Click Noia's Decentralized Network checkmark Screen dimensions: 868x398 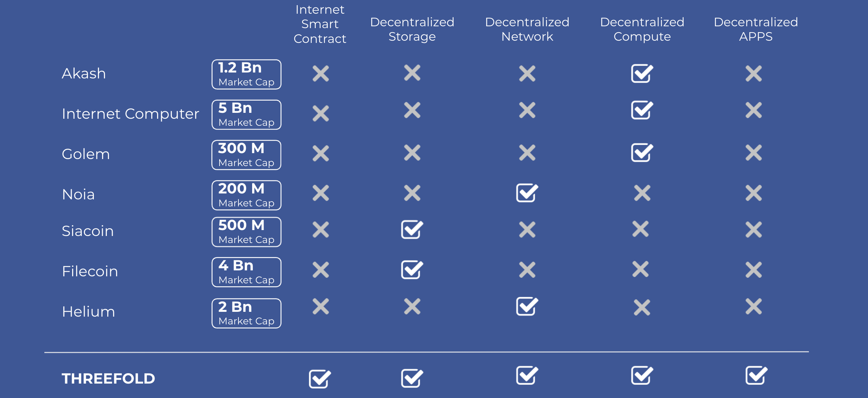pyautogui.click(x=527, y=193)
